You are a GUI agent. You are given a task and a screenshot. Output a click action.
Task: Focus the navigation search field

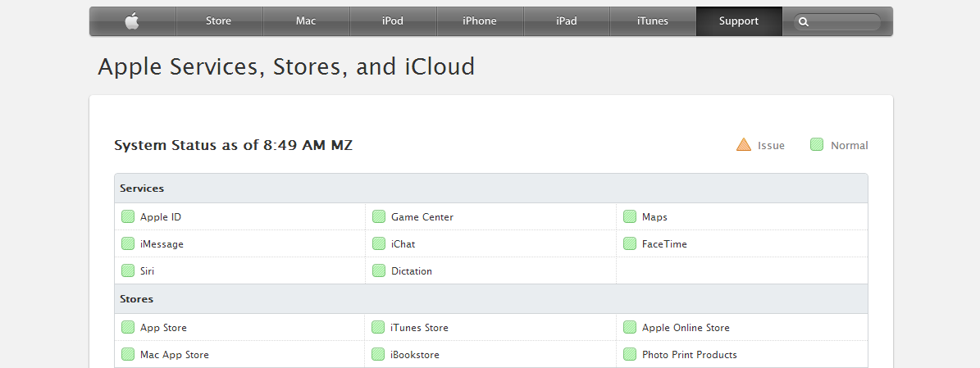[x=837, y=22]
